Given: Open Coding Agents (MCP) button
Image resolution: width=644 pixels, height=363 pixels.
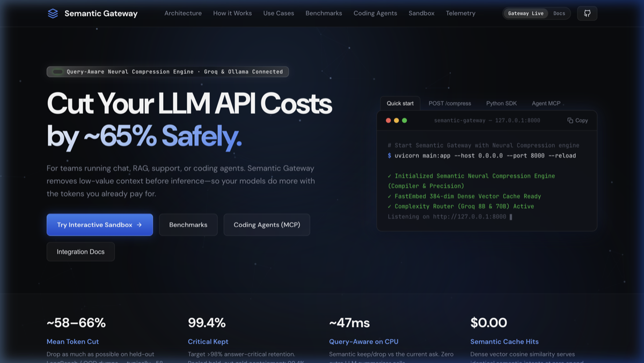Looking at the screenshot, I should point(267,225).
